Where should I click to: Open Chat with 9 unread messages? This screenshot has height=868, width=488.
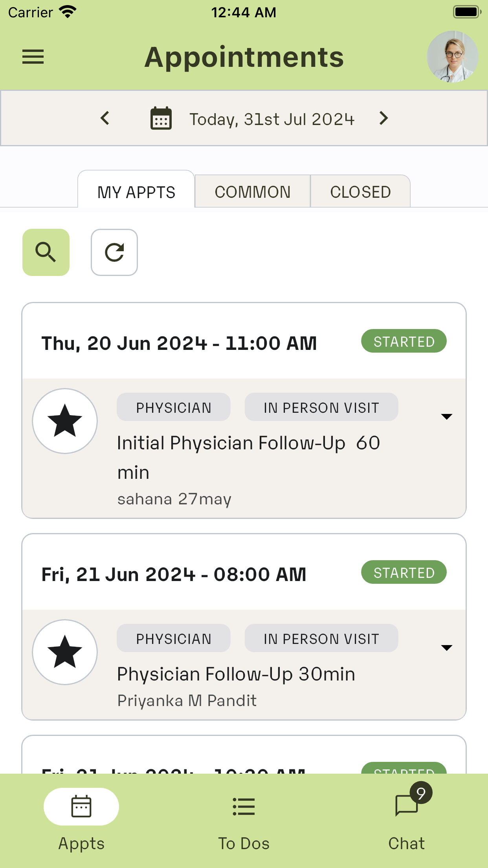pyautogui.click(x=407, y=821)
